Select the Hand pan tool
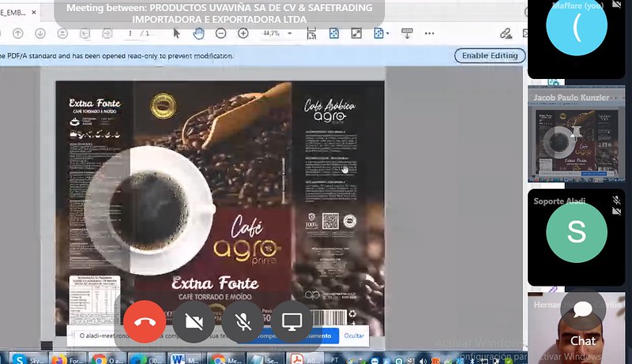Screen dimensions: 632x364 199,33
